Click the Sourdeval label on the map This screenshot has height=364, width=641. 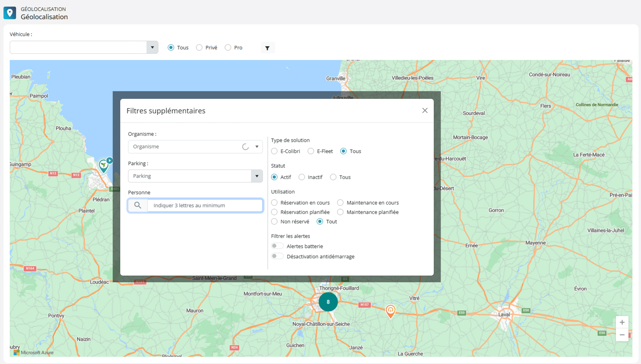[474, 113]
